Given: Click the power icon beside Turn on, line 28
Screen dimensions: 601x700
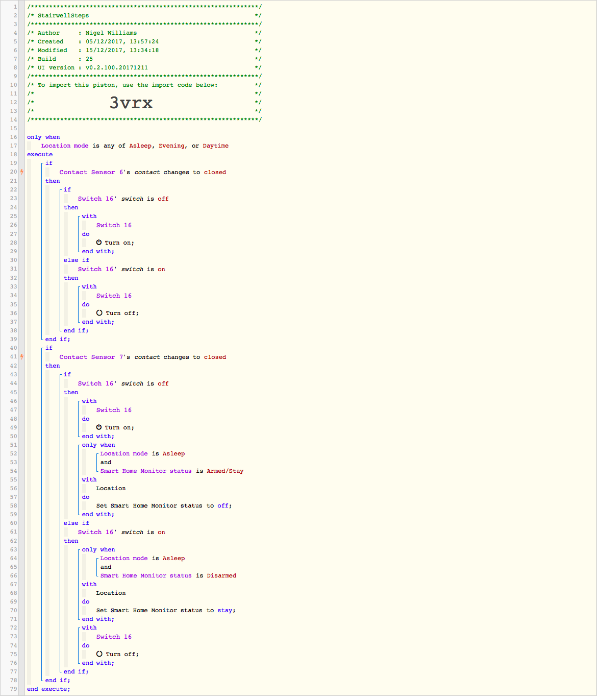Looking at the screenshot, I should coord(99,243).
